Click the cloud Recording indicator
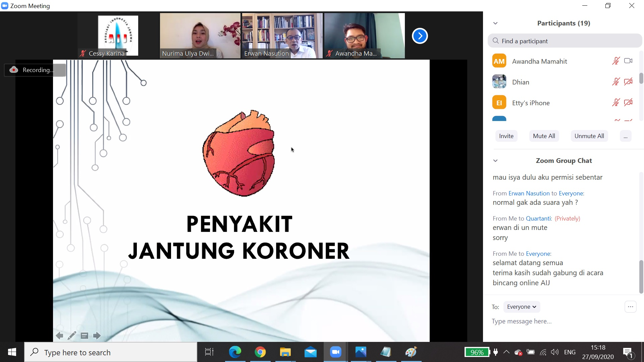The image size is (644, 362). (x=35, y=70)
